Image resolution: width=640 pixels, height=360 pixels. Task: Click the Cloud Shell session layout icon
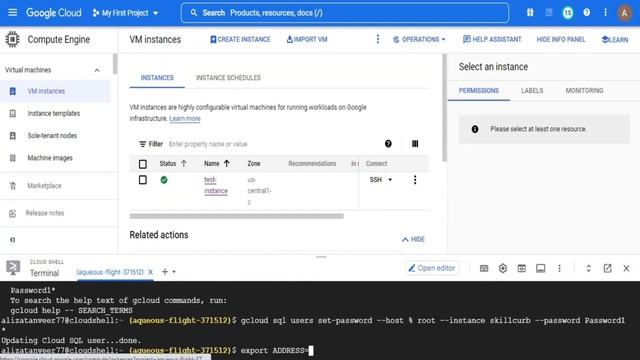coord(540,269)
